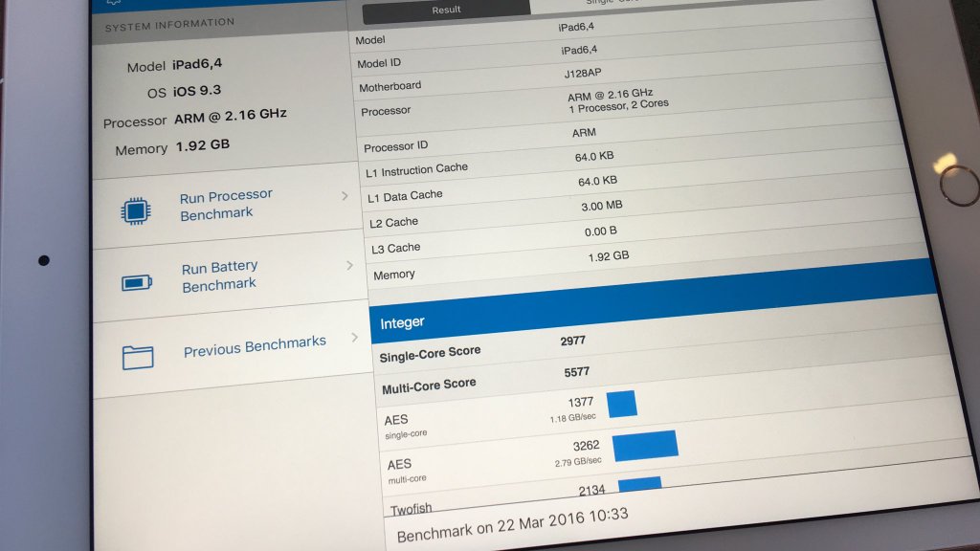Open Previous Benchmarks text link
The height and width of the screenshot is (551, 980).
255,346
